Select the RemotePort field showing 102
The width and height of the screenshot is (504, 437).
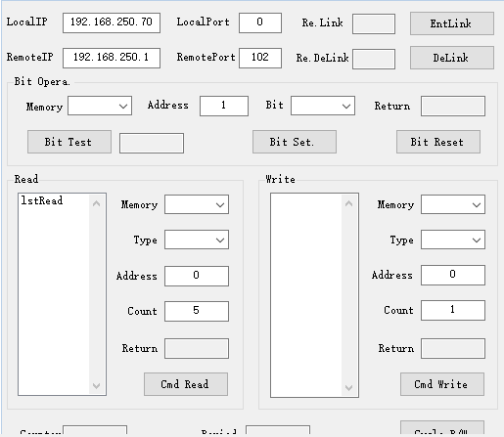[260, 58]
